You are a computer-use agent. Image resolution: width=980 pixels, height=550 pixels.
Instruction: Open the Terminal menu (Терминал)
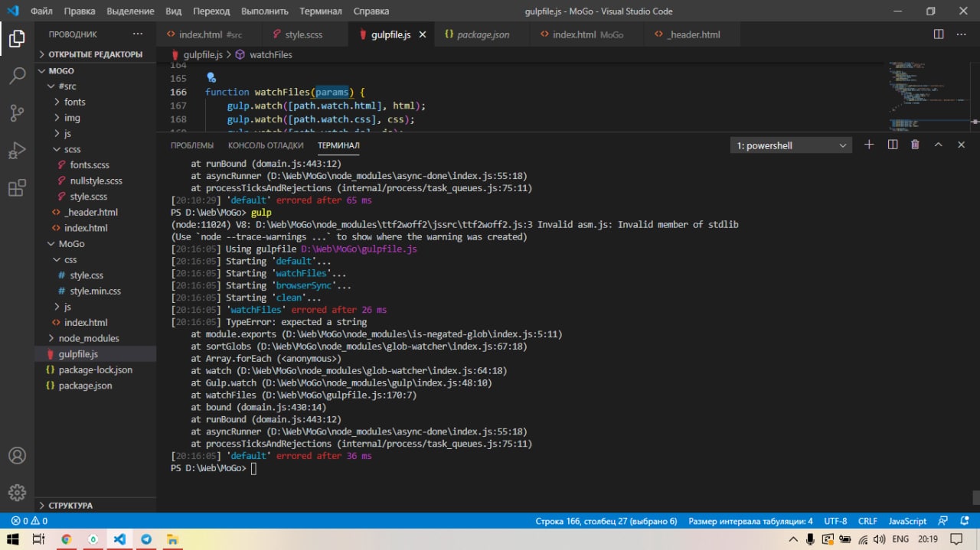(321, 11)
